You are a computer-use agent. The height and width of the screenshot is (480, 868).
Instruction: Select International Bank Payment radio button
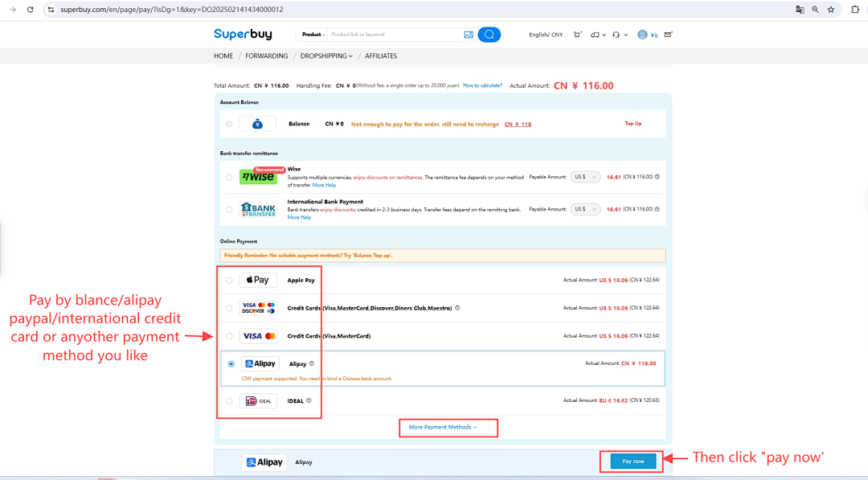point(229,210)
